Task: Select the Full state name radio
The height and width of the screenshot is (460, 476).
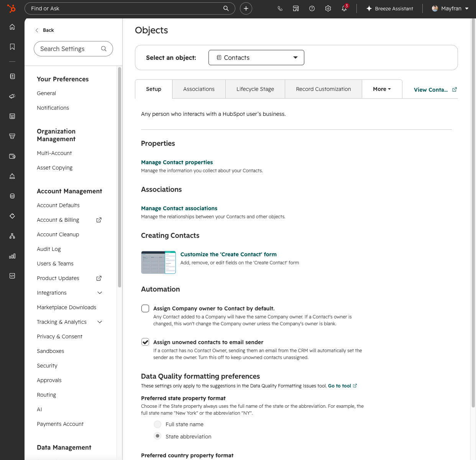Action: pyautogui.click(x=158, y=424)
